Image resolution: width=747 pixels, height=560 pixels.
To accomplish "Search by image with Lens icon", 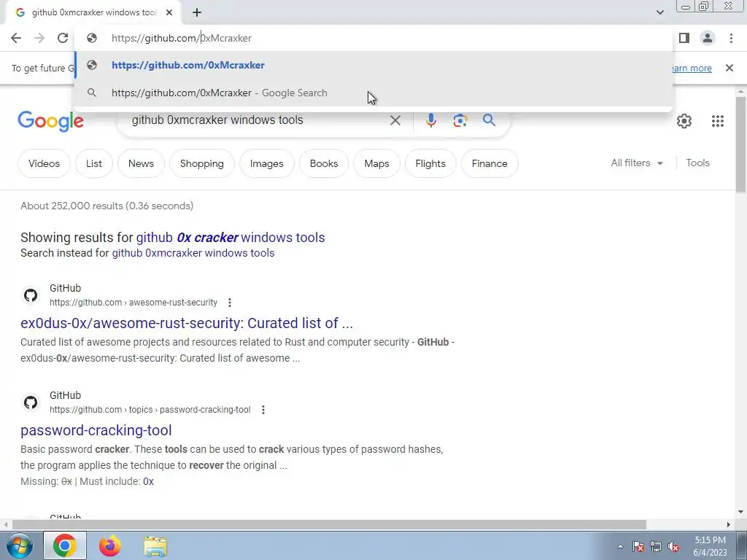I will pos(460,120).
